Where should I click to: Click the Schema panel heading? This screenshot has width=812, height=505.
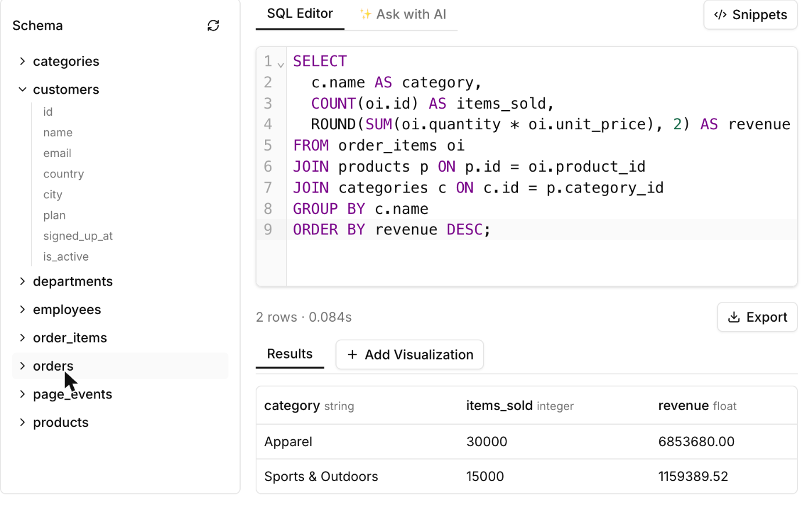(x=38, y=26)
